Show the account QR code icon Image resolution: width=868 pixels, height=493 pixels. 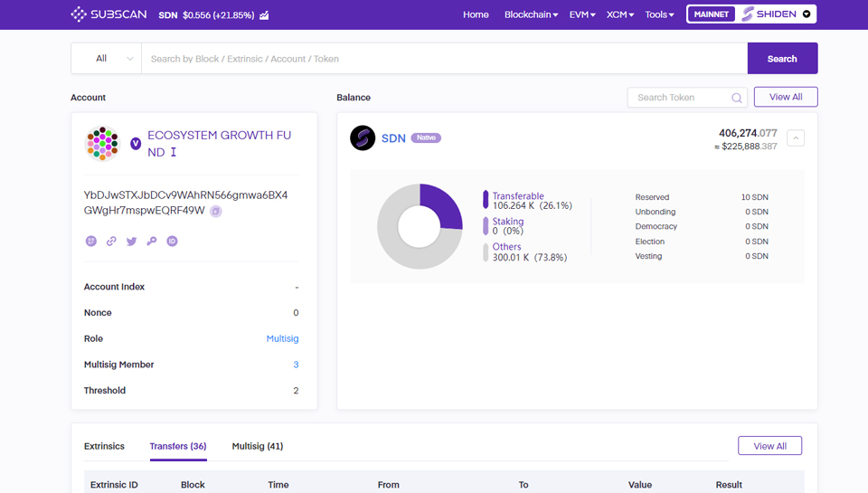[91, 242]
